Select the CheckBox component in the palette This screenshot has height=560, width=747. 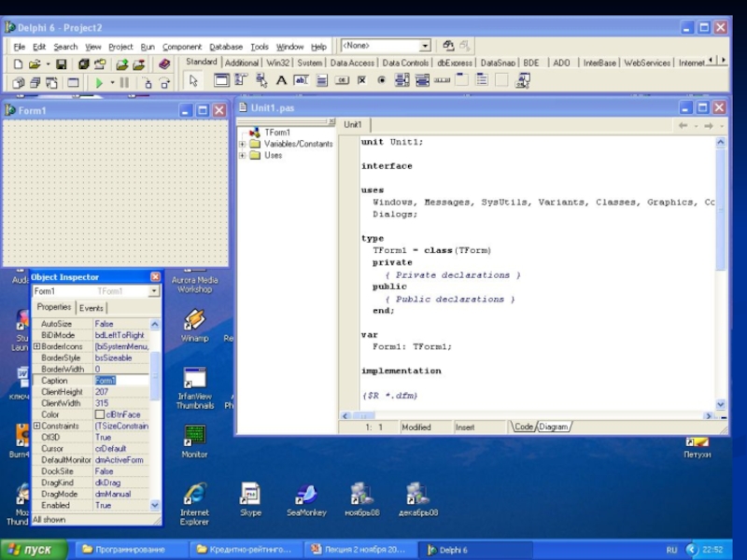tap(360, 81)
